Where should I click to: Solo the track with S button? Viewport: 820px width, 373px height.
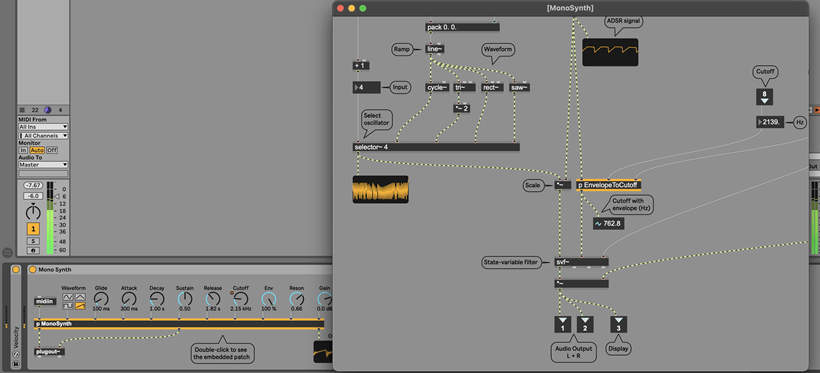coord(33,241)
